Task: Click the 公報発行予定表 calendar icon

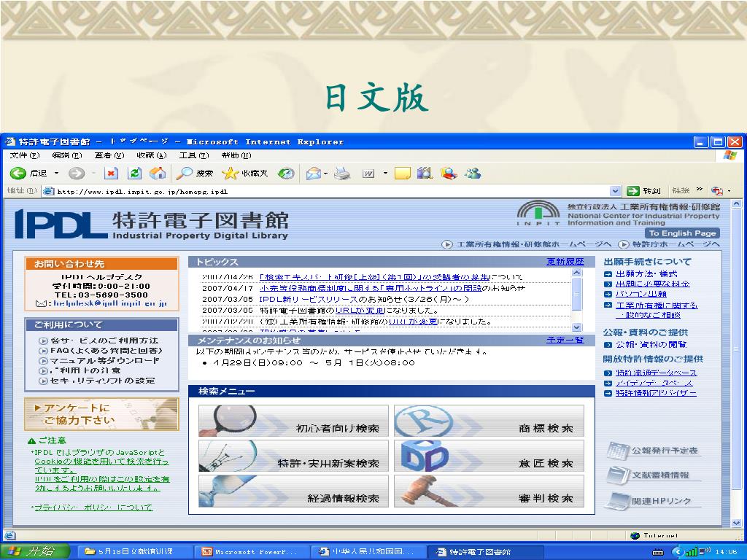Action: click(x=619, y=451)
